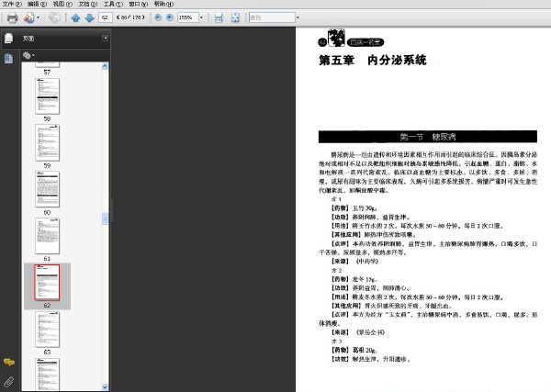Open the 窗口 (Window) menu
This screenshot has width=551, height=392.
[x=139, y=4]
